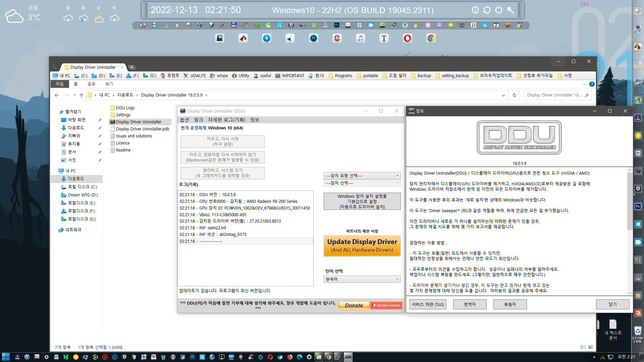644x362 pixels.
Task: Open the 자세한 로그(기록) menu
Action: pyautogui.click(x=226, y=120)
